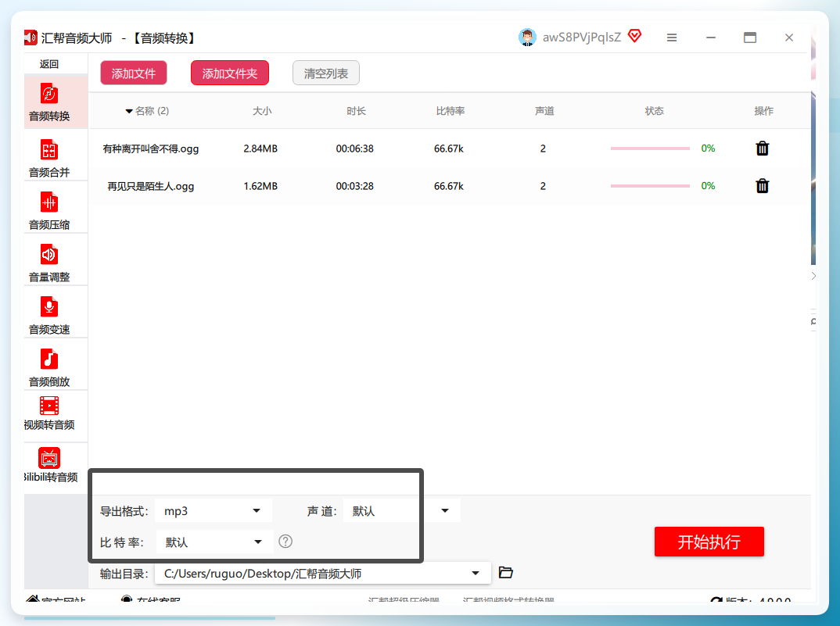Viewport: 840px width, 626px height.
Task: Sort by 名称 column header arrow
Action: [128, 112]
